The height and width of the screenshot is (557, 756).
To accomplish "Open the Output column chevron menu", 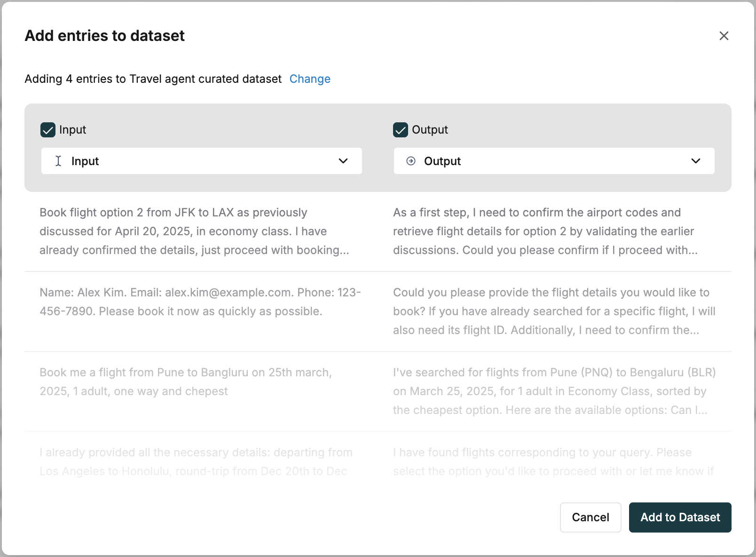I will (696, 161).
